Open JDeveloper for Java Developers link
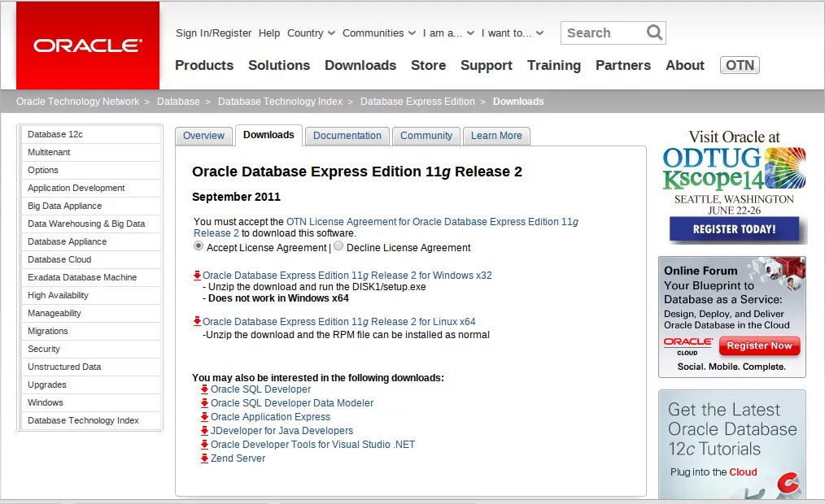 (x=282, y=430)
